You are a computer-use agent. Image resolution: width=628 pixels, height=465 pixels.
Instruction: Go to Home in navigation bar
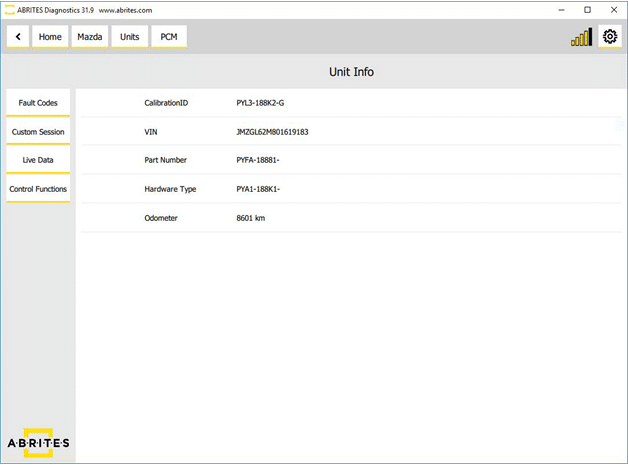coord(50,37)
